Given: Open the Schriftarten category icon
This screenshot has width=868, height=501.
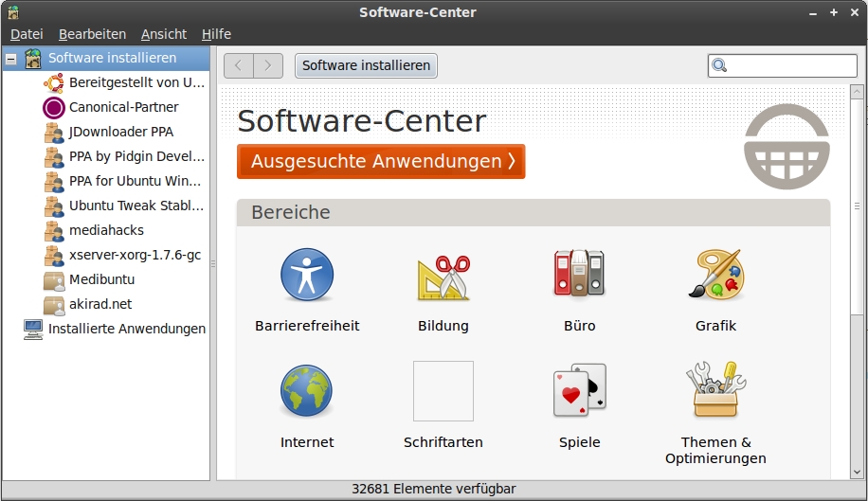Looking at the screenshot, I should pos(443,391).
